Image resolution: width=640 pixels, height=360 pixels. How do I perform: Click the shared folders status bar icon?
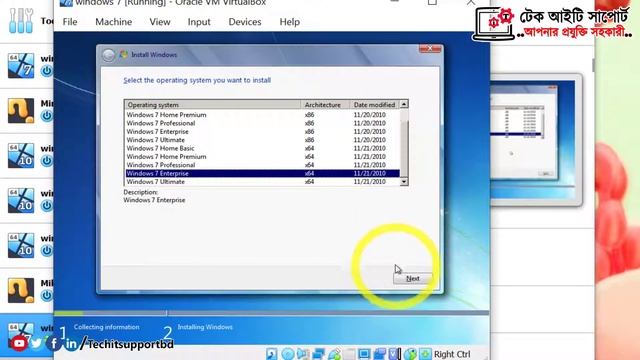pos(349,354)
